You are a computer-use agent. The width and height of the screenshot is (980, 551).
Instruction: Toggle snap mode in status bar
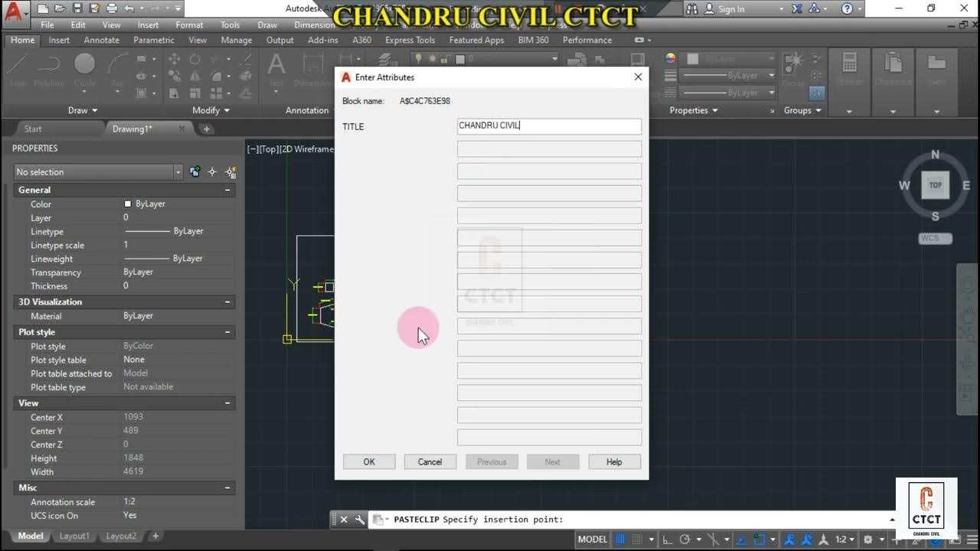[x=637, y=539]
